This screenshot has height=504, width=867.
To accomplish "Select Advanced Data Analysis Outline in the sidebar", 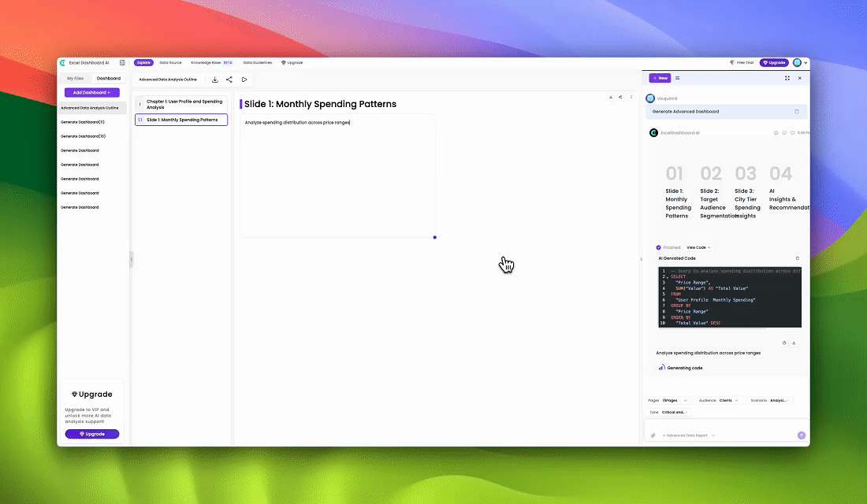I will (91, 109).
